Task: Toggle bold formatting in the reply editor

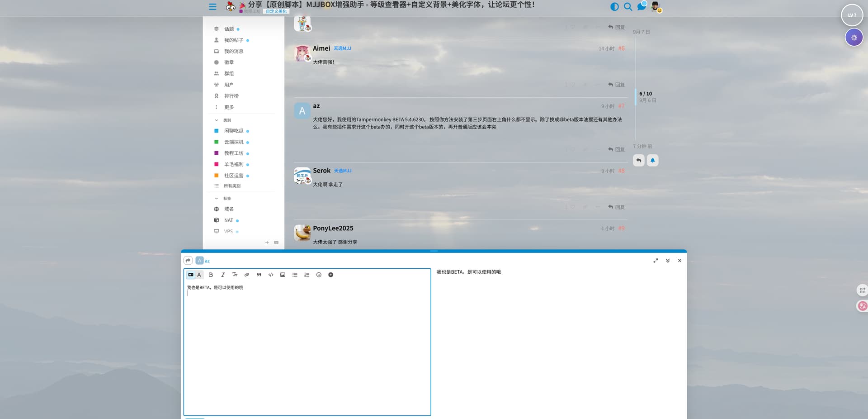Action: (211, 275)
